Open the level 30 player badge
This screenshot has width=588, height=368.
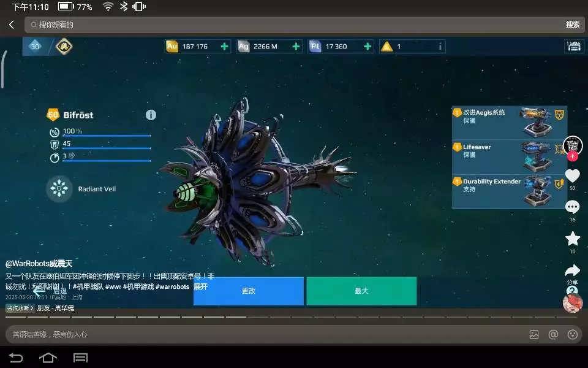click(35, 47)
